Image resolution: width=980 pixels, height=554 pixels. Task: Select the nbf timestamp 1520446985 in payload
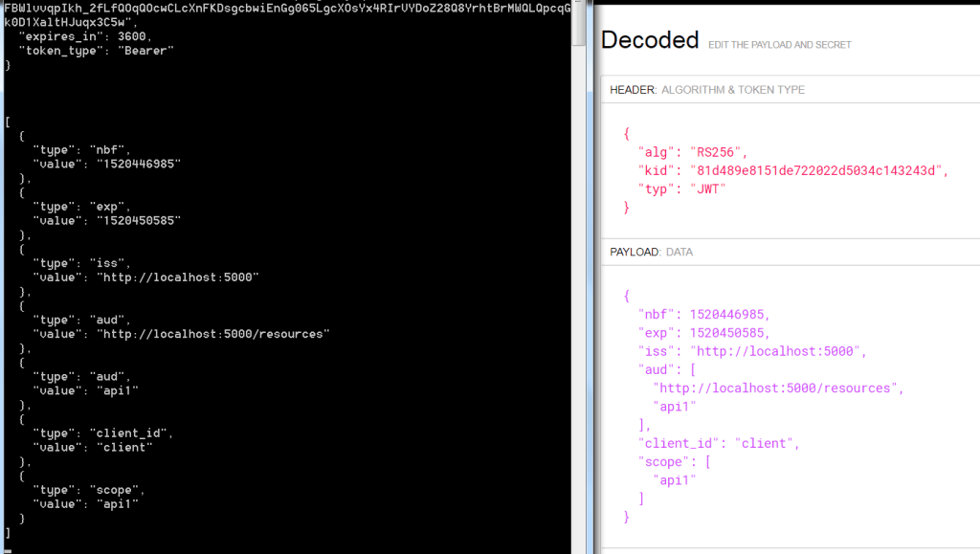[x=730, y=314]
